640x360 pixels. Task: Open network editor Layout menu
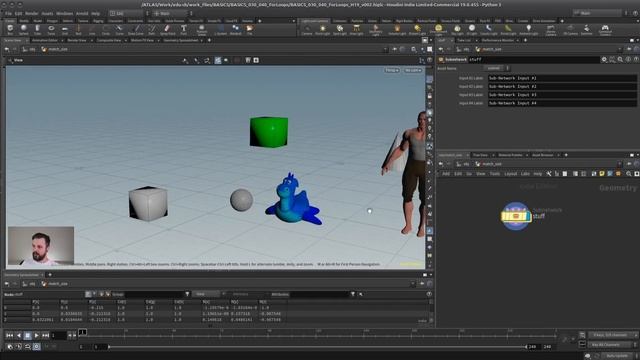[510, 174]
